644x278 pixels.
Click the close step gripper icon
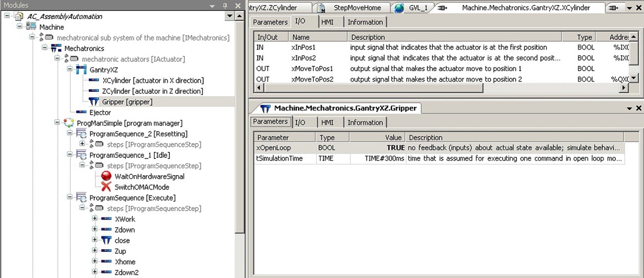106,240
